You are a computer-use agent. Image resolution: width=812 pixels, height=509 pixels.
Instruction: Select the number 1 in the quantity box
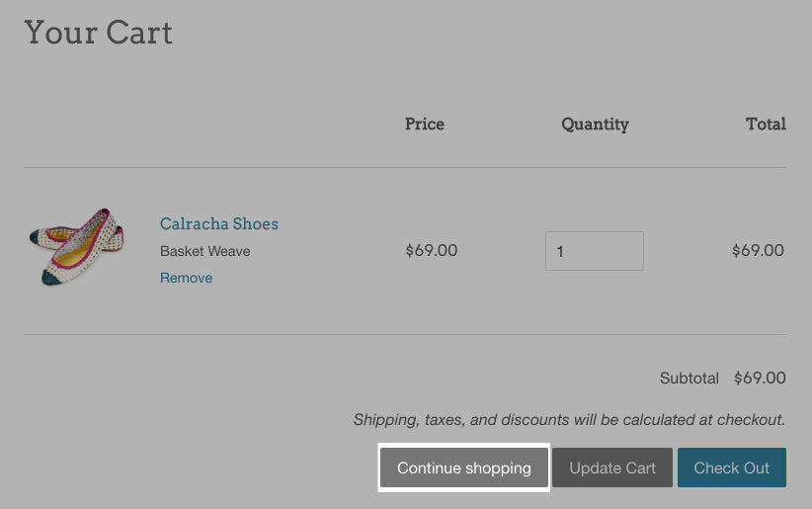560,251
